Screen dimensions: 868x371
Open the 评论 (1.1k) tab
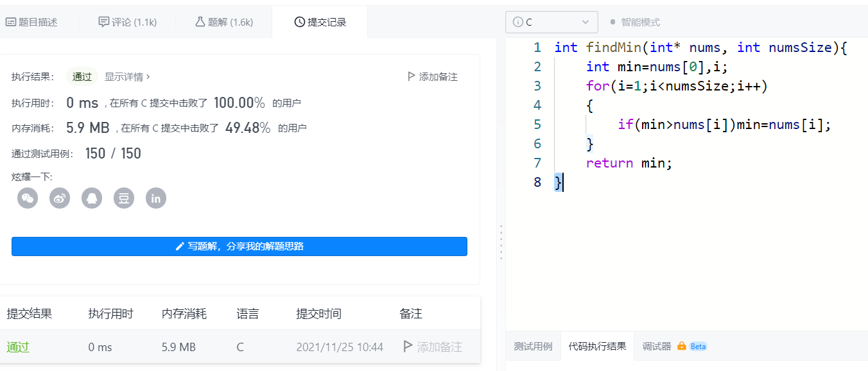[128, 22]
